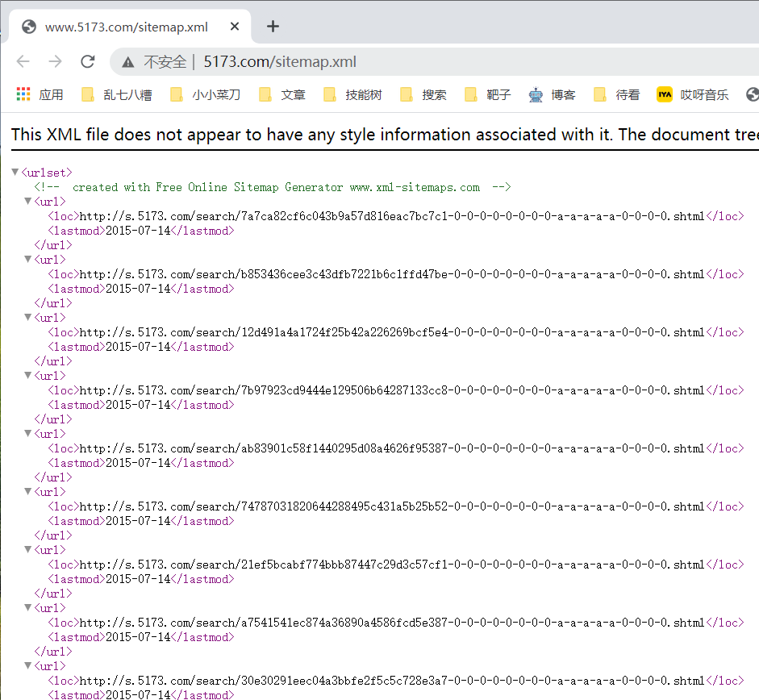Open the 乱七八糟 bookmark folder

point(117,94)
